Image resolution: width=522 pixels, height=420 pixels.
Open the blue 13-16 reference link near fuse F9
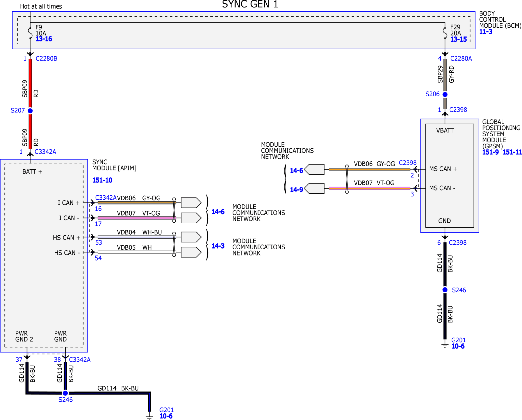click(x=44, y=39)
